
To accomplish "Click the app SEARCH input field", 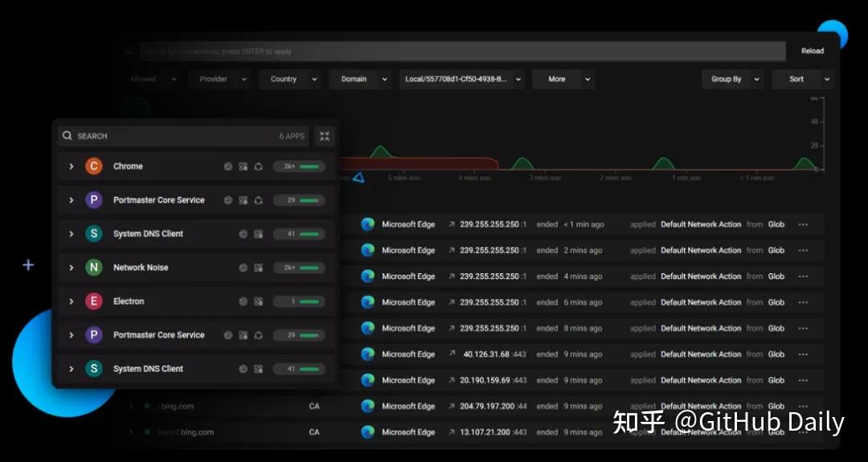I will pos(183,136).
